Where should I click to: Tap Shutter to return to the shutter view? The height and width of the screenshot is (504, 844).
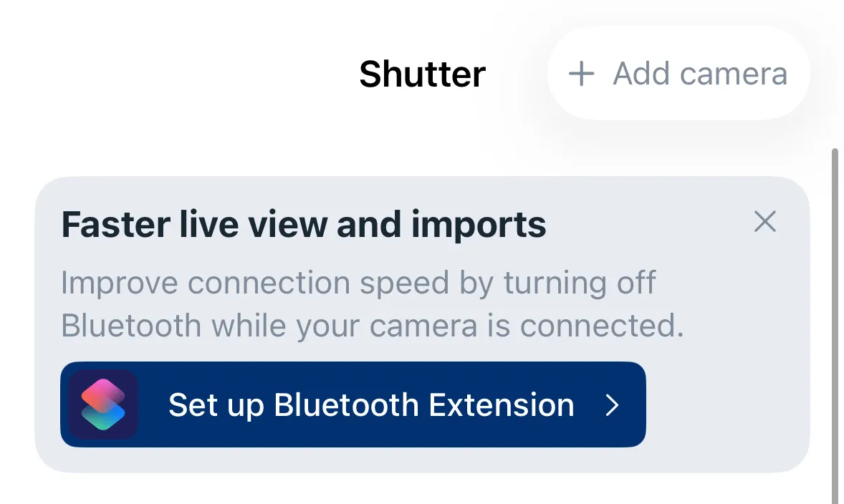421,74
